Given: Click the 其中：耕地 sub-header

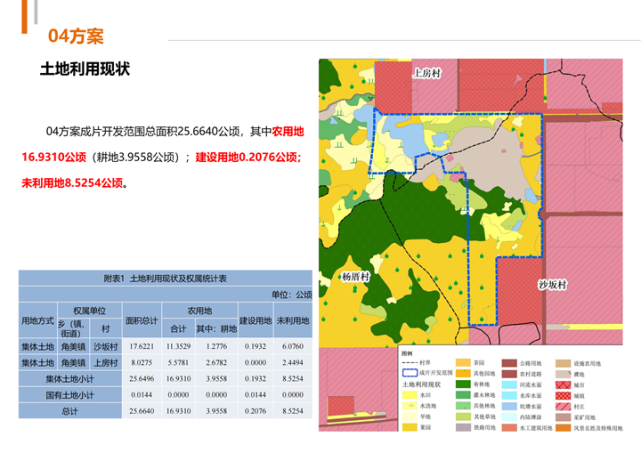Looking at the screenshot, I should click(x=217, y=329).
